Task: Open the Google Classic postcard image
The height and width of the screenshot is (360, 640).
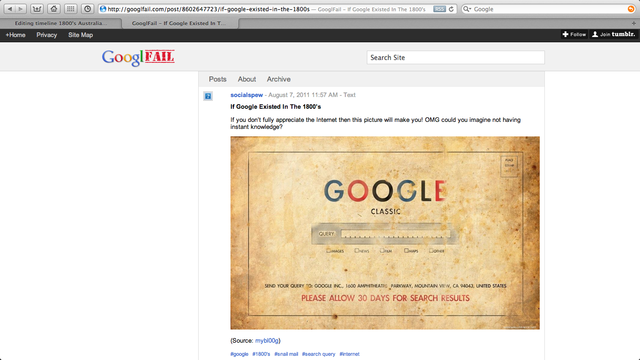Action: click(x=385, y=233)
